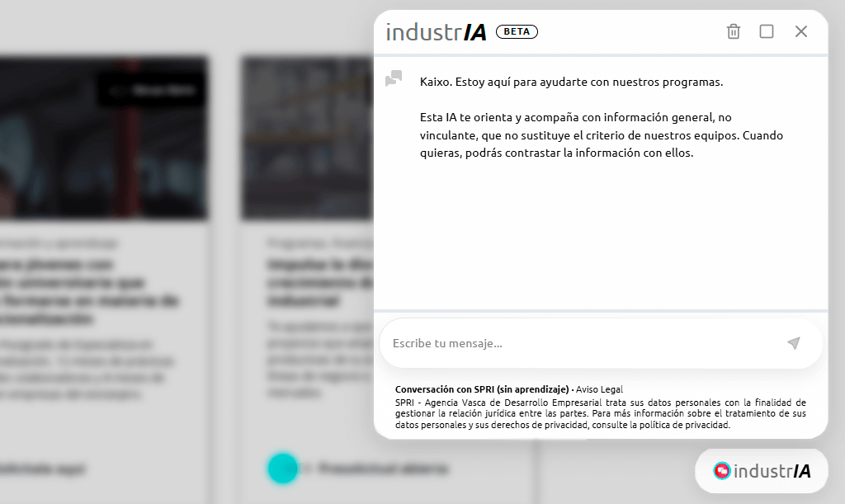The image size is (845, 504).
Task: Open the Aviso Legal link
Action: [x=600, y=389]
